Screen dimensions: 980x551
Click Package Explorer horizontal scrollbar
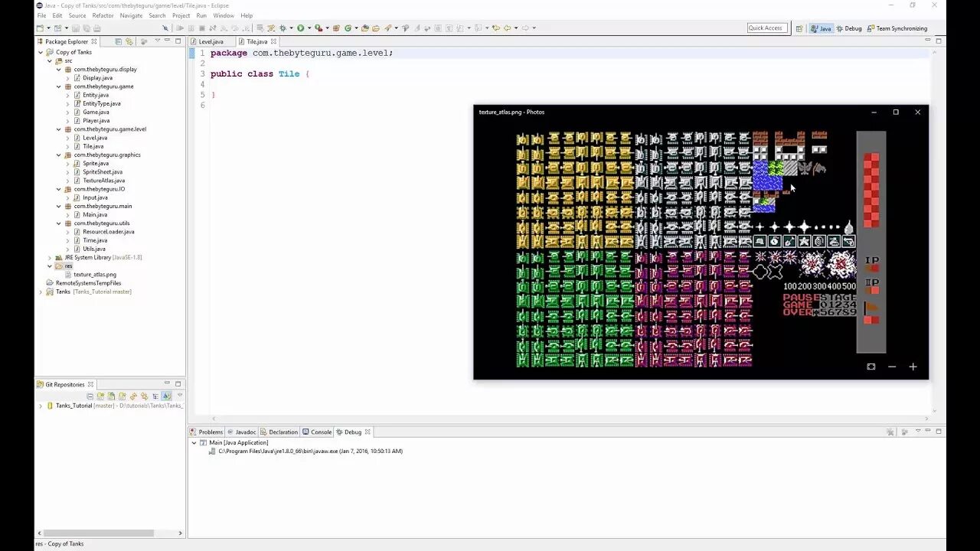coord(98,533)
